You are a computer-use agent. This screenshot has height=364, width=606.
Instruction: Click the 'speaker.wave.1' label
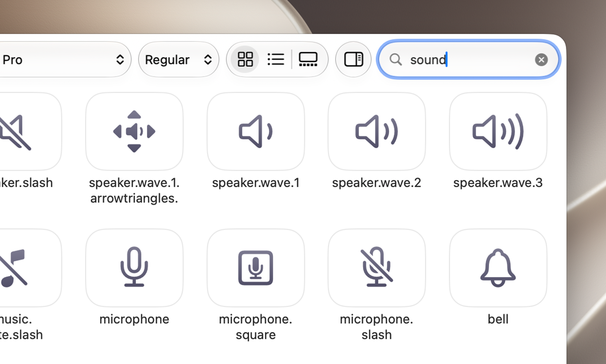256,183
